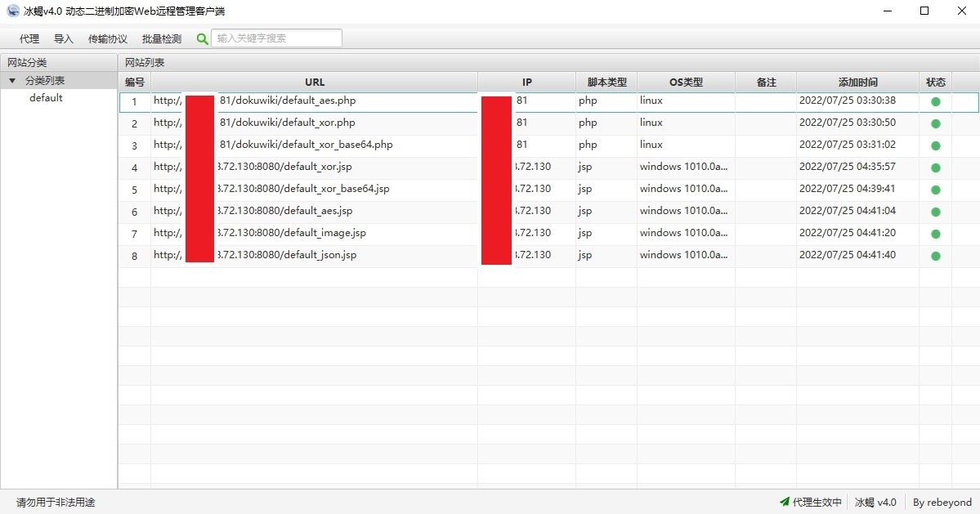Sort by the OS类型 column header
Viewport: 980px width, 514px height.
[686, 82]
